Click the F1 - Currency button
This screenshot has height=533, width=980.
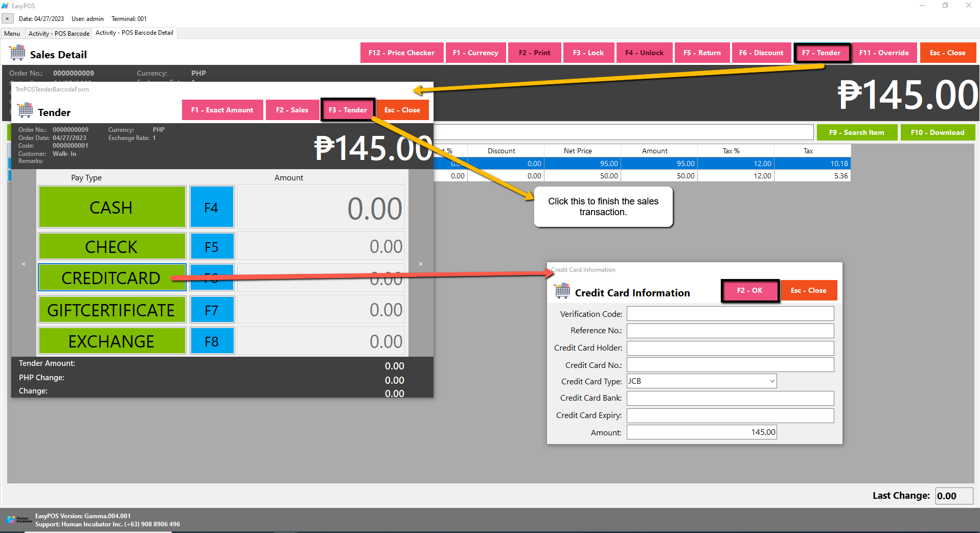475,53
